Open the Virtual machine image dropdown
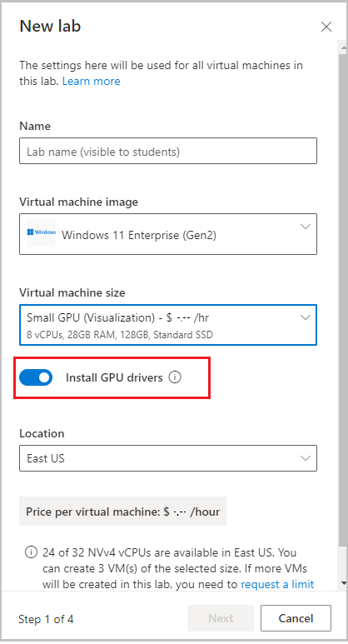Screen dimensions: 348x644 168,234
